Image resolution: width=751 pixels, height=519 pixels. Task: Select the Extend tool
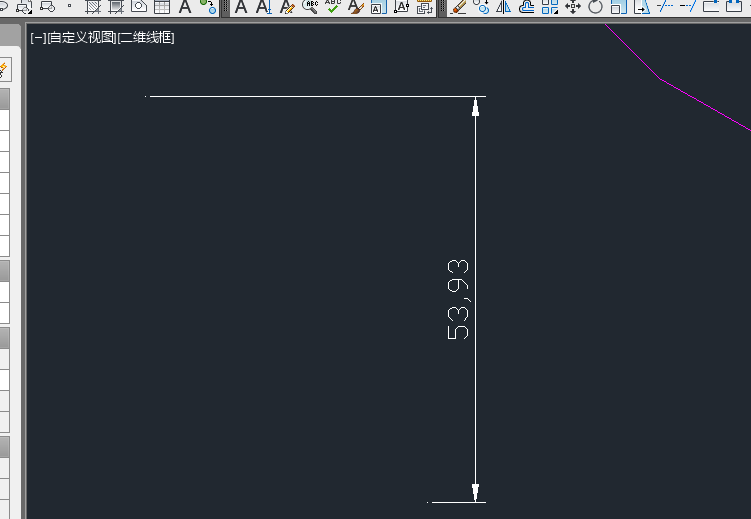click(688, 6)
